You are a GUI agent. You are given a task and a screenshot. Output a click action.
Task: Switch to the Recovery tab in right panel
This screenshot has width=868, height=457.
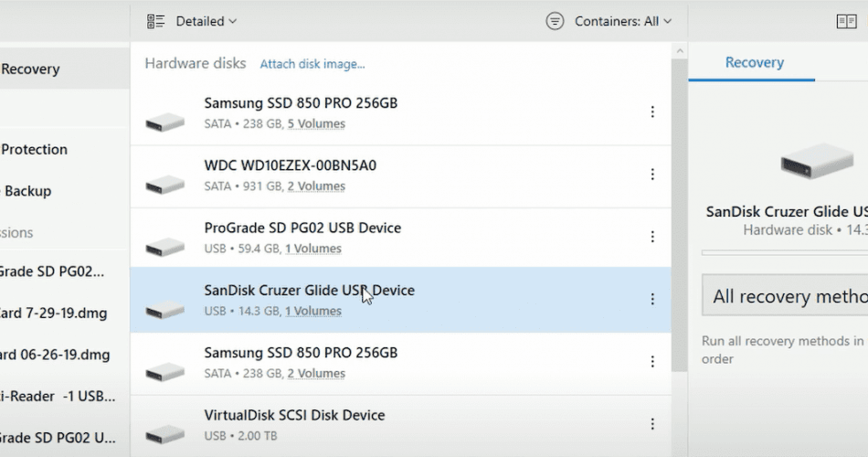[x=754, y=63]
